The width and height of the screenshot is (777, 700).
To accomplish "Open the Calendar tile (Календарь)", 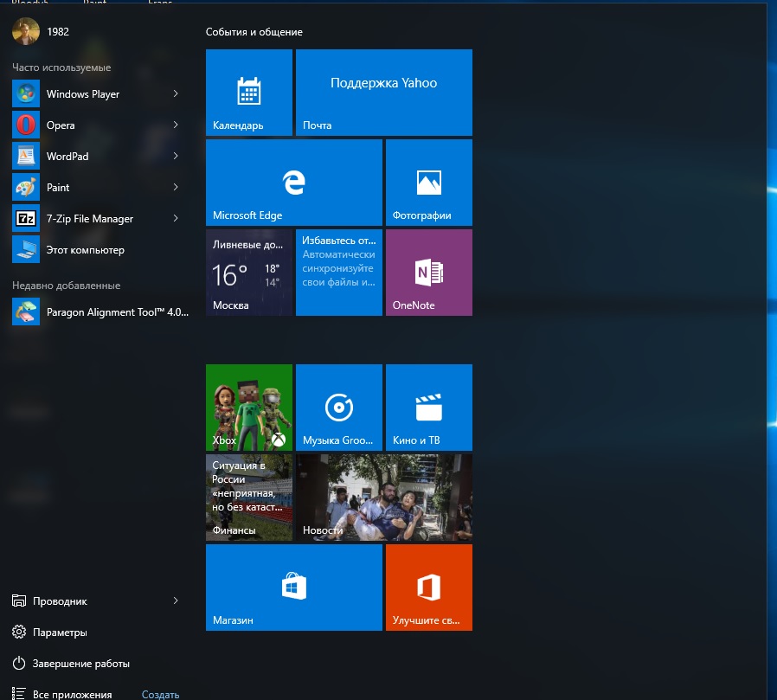I will pyautogui.click(x=248, y=93).
